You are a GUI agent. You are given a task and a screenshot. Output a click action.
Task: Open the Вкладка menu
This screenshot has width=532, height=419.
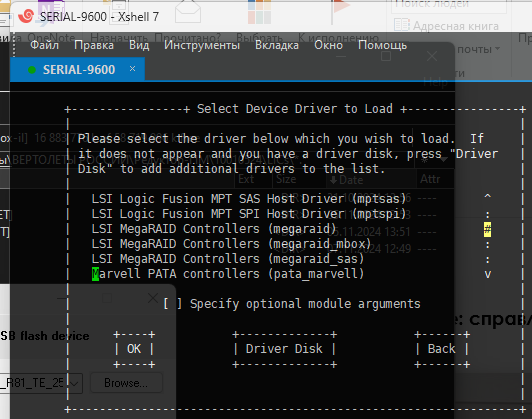[x=277, y=45]
